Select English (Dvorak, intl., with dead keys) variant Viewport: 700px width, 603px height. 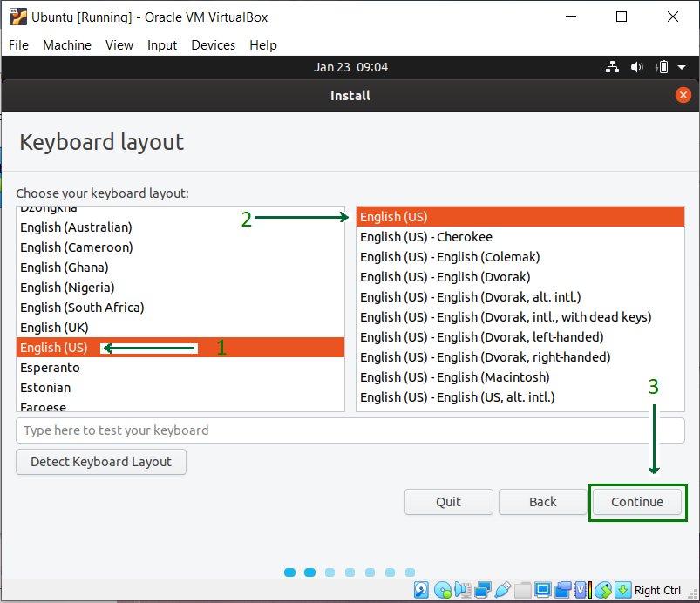click(x=520, y=317)
